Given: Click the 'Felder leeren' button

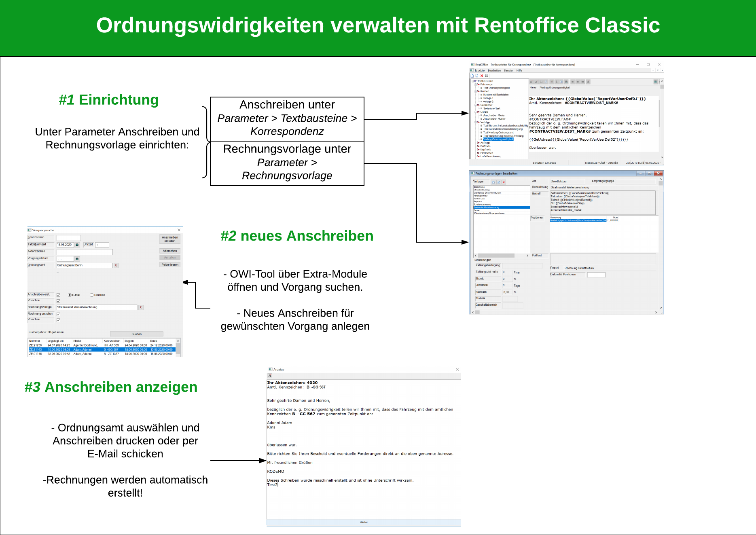Looking at the screenshot, I should [x=170, y=265].
